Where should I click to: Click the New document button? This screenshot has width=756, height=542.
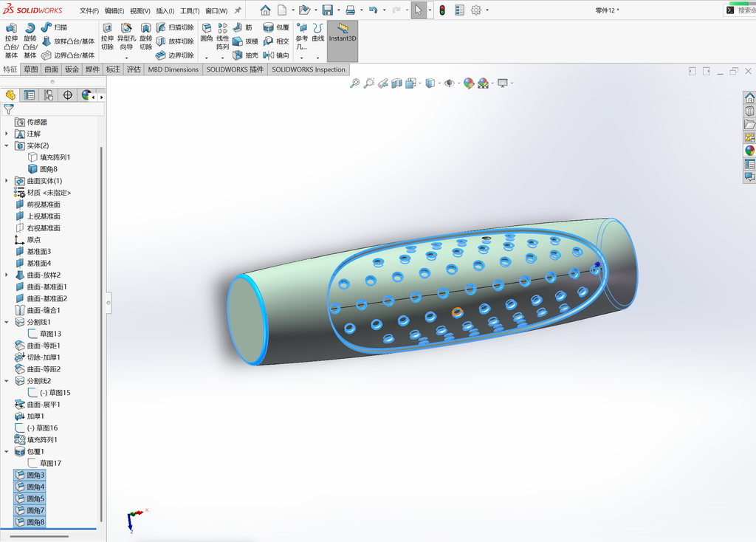pos(281,10)
